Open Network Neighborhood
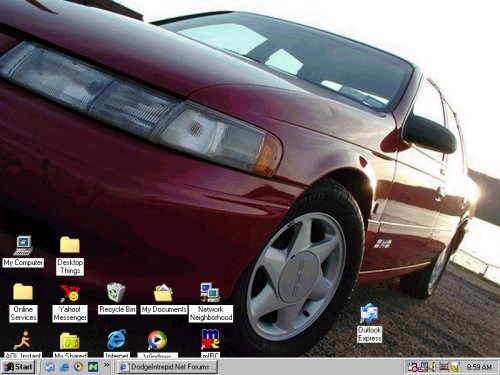This screenshot has width=500, height=375. (210, 292)
